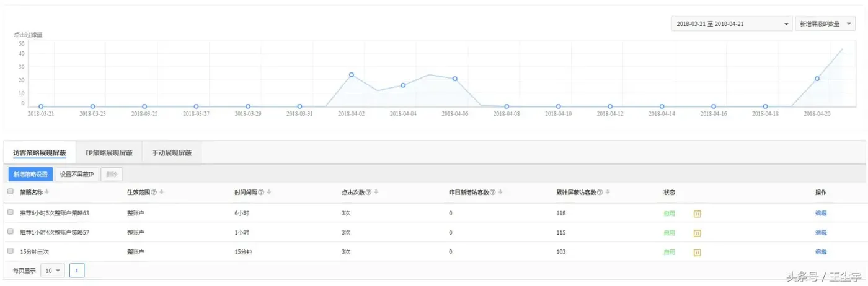Click the 新增策略设置 button
The image size is (868, 286).
pyautogui.click(x=30, y=175)
